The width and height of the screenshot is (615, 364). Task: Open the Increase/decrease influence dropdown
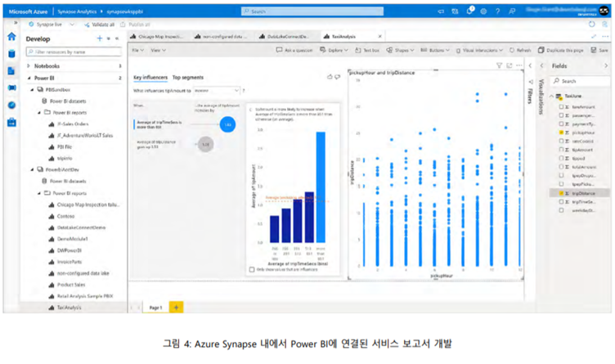pos(217,91)
